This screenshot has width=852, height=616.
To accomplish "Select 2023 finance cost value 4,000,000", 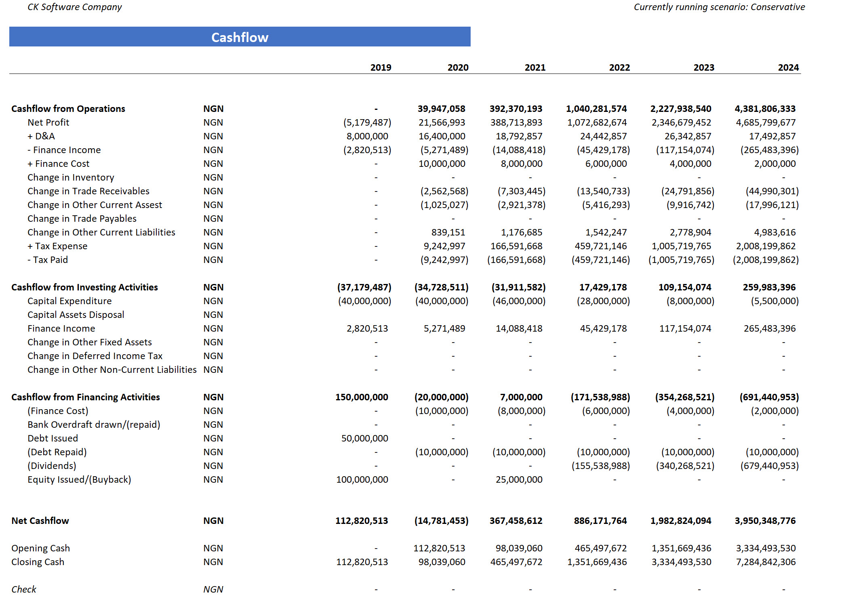I will (x=690, y=164).
